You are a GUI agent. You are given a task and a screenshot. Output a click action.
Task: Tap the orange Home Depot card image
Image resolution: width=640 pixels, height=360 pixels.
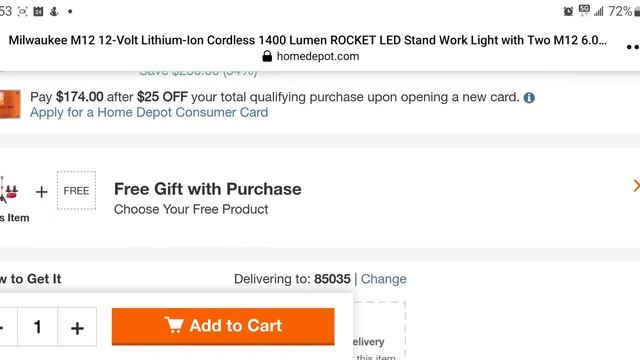point(10,104)
